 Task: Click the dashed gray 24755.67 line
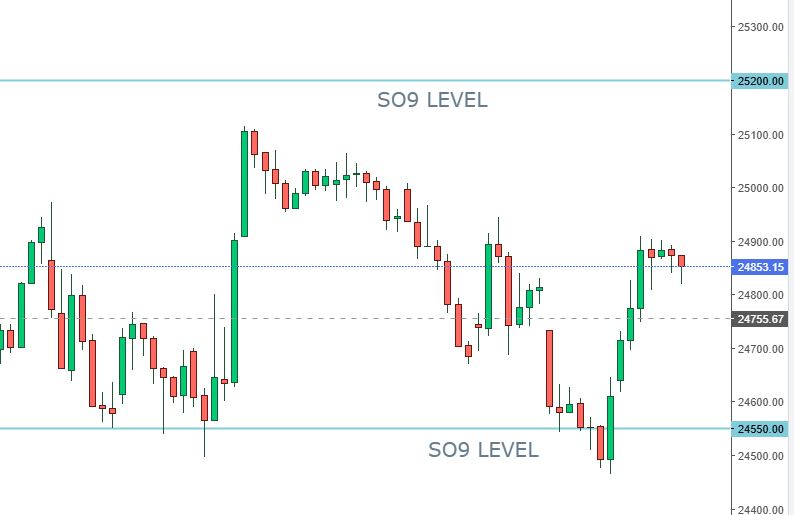[366, 319]
